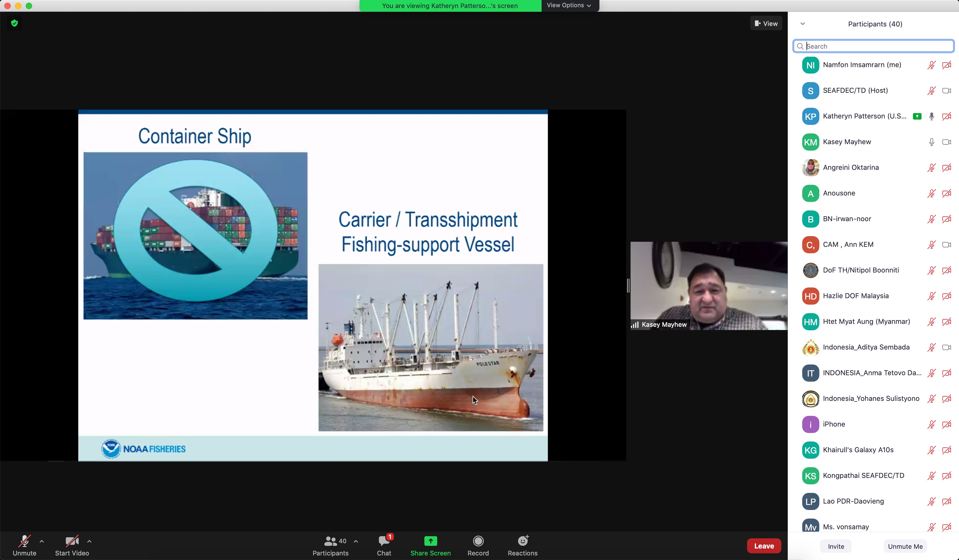959x560 pixels.
Task: Click SEAFDEC/TD host camera icon
Action: pyautogui.click(x=946, y=91)
